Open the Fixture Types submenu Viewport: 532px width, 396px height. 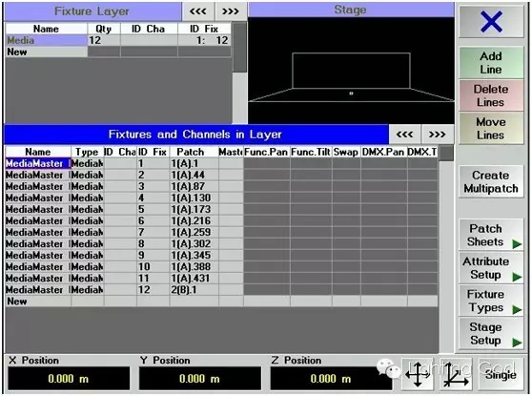pyautogui.click(x=491, y=301)
